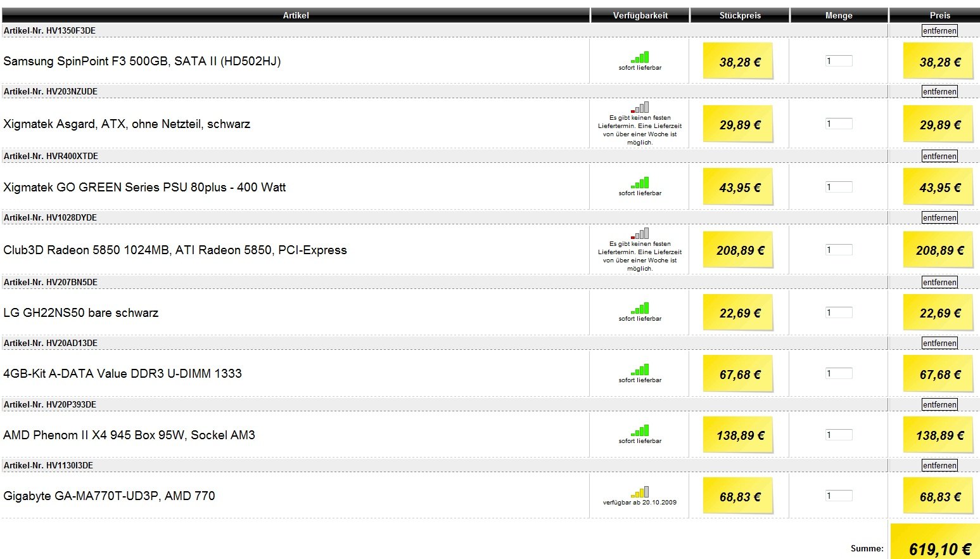Remove Xigmatek Asgard case with entfernen

coord(939,91)
